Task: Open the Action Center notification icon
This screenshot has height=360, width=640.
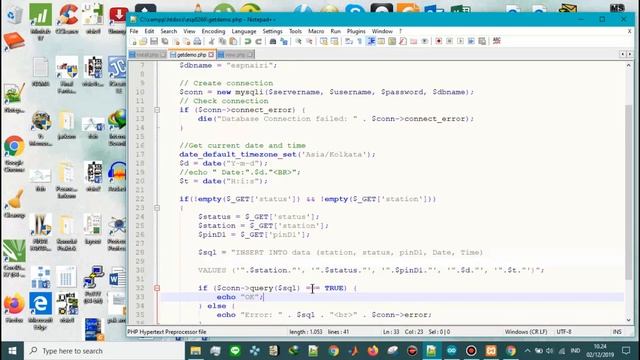Action: [626, 351]
